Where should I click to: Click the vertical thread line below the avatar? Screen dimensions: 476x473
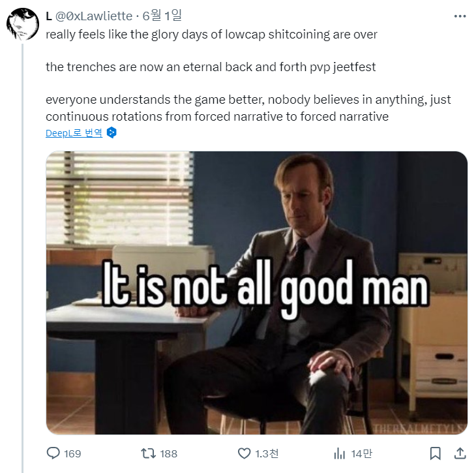[23, 261]
